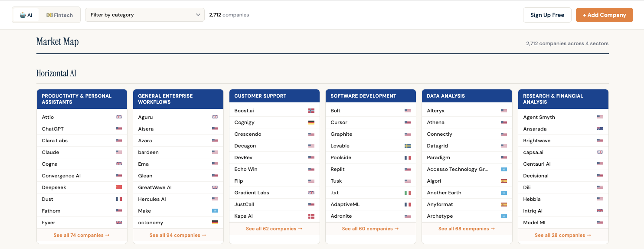Image resolution: width=644 pixels, height=249 pixels.
Task: Open the Datagrid company entry
Action: point(467,146)
